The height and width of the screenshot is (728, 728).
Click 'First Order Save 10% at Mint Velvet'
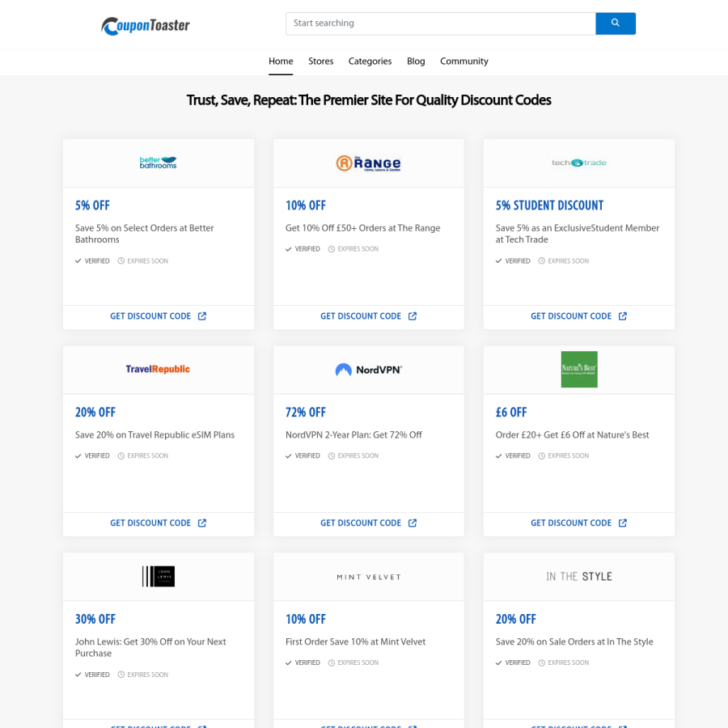(x=355, y=641)
